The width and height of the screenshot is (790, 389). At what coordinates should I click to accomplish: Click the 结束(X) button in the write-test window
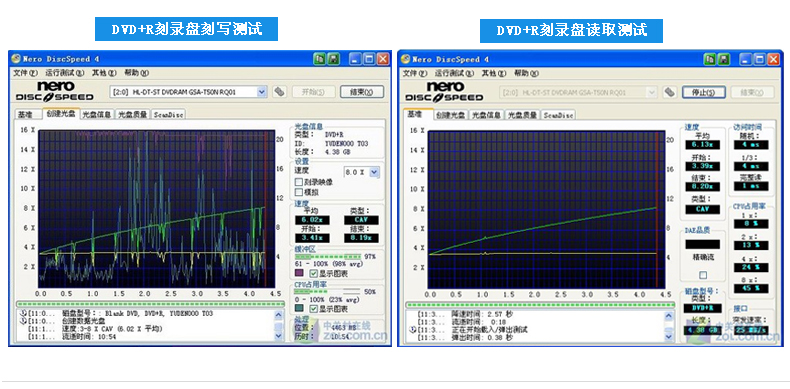(x=362, y=92)
